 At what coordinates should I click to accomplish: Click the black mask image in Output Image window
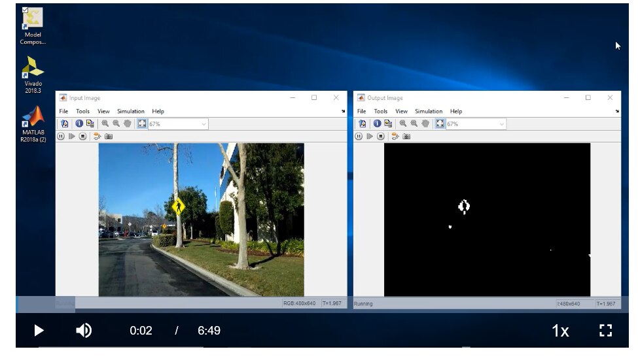[487, 220]
